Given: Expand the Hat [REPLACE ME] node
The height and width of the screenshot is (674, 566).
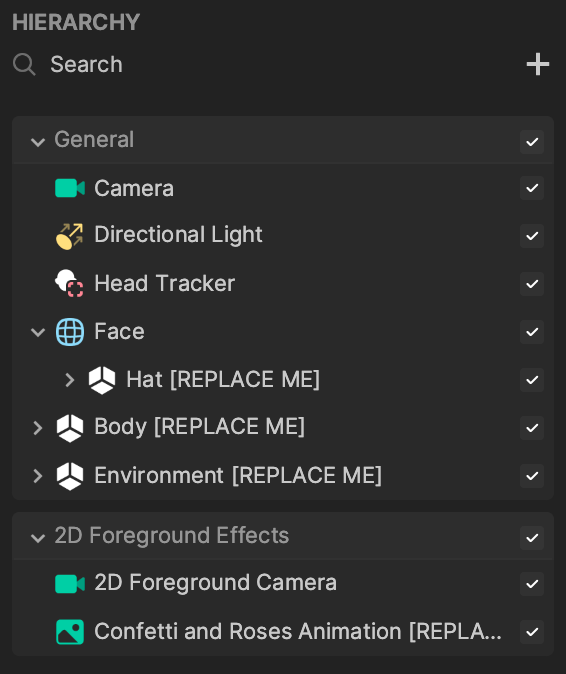Looking at the screenshot, I should (70, 380).
